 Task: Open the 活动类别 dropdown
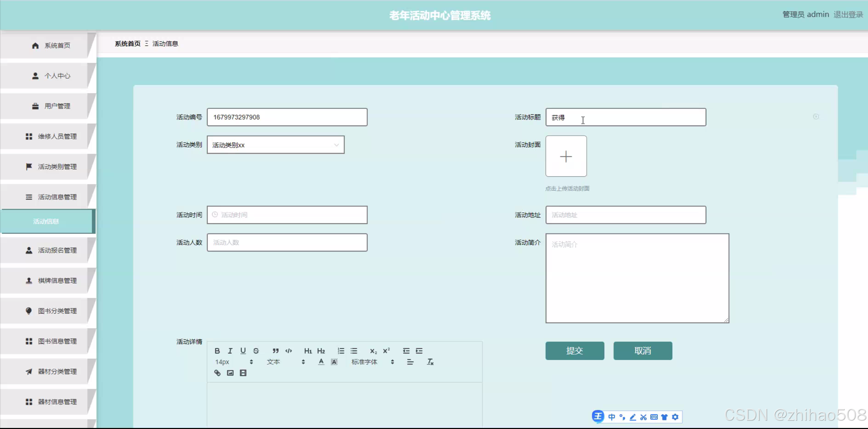pyautogui.click(x=275, y=145)
